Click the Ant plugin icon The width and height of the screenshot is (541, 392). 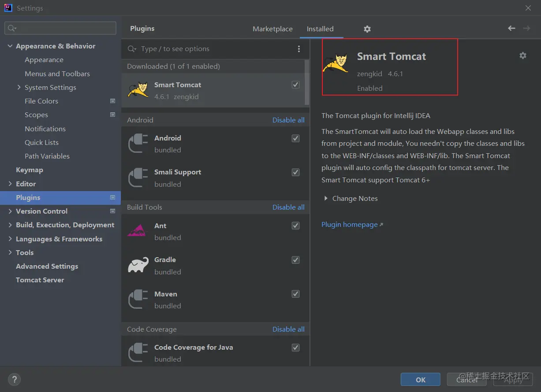point(137,231)
